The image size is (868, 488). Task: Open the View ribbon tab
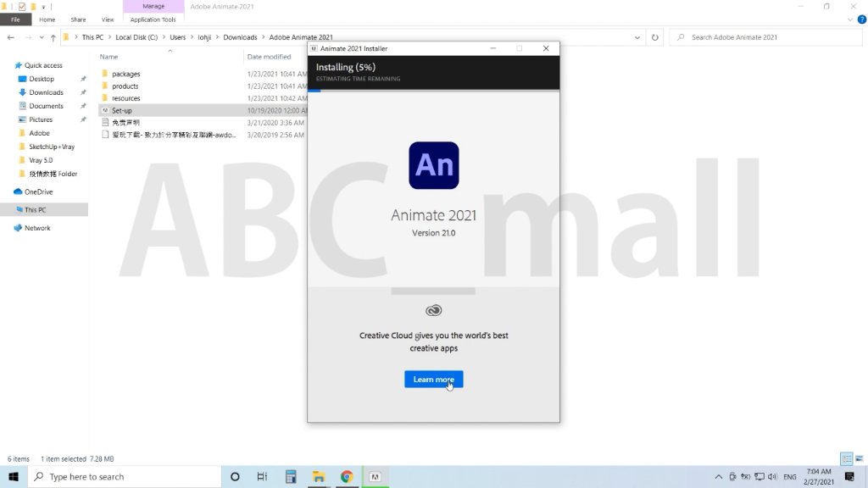pos(108,19)
